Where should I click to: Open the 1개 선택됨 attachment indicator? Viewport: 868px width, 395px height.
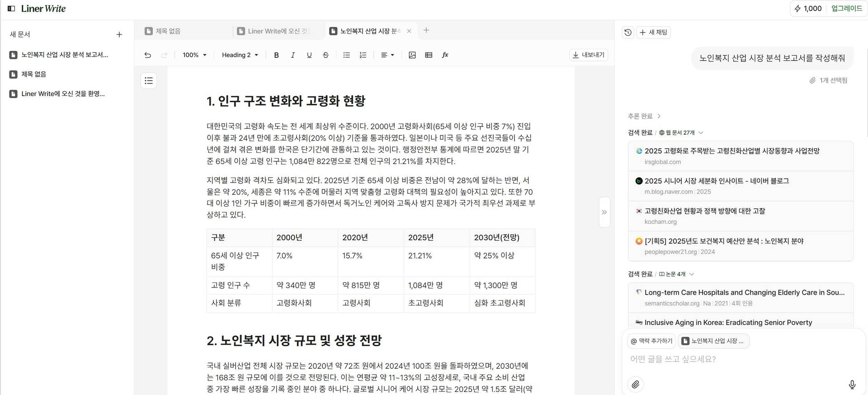point(828,80)
